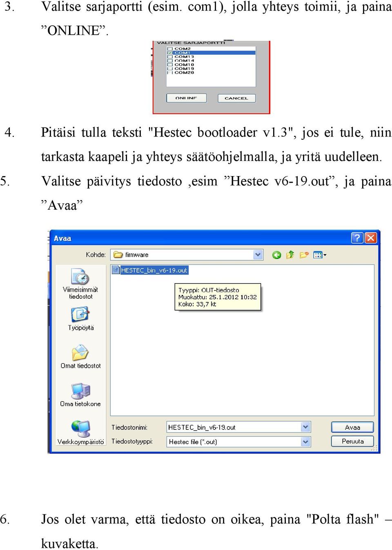The height and width of the screenshot is (550, 392).
Task: Check the COM13 checkbox
Action: click(169, 57)
